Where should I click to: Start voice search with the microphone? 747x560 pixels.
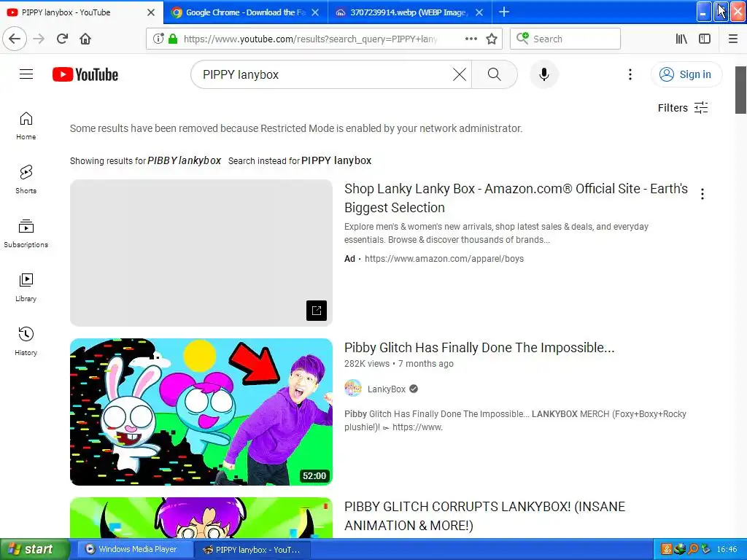pos(543,74)
